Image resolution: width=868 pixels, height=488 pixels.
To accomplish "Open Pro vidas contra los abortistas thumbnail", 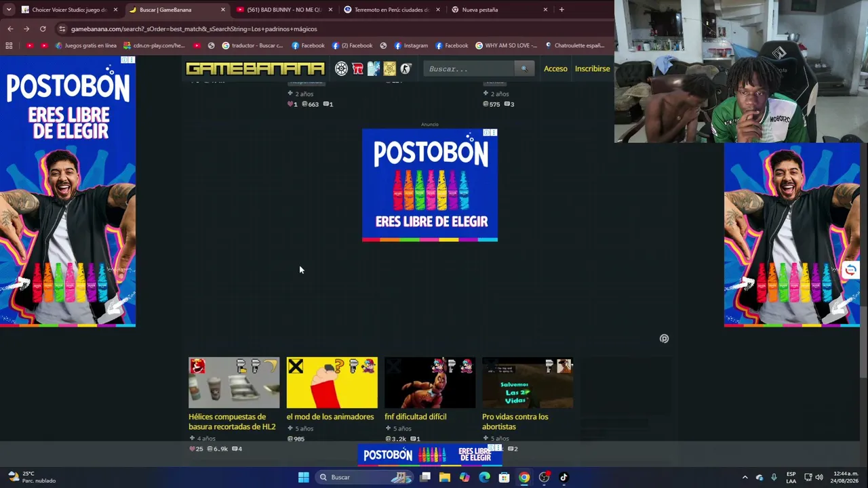I will (528, 383).
